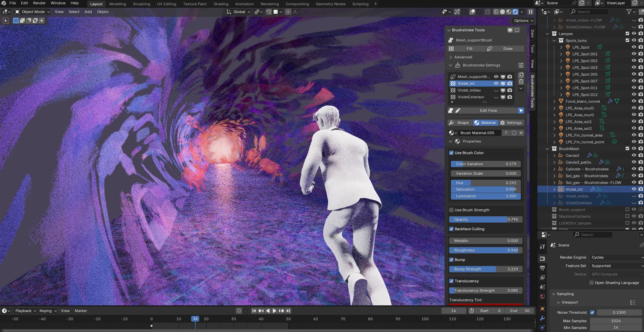Adjust the Opacity slider
The height and width of the screenshot is (332, 644).
coord(485,220)
